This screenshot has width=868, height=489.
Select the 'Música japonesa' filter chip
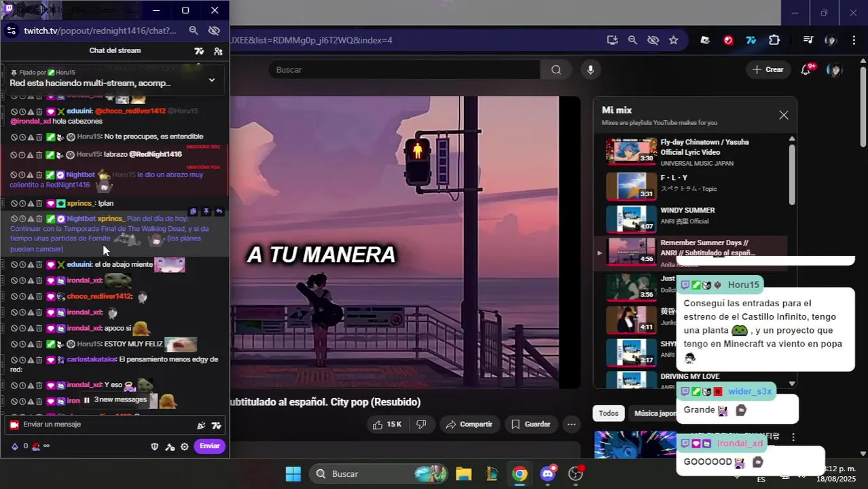pos(653,413)
